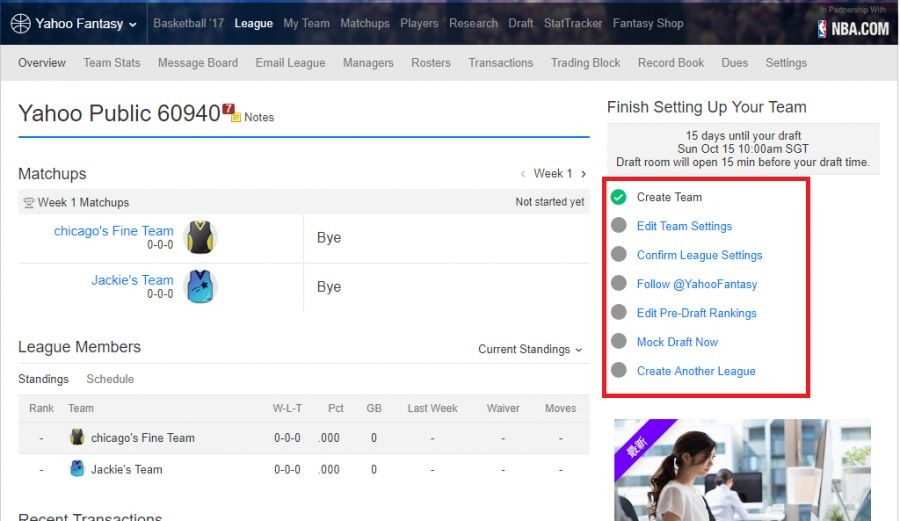Image resolution: width=900 pixels, height=521 pixels.
Task: Click the advertisement image of woman
Action: point(742,470)
